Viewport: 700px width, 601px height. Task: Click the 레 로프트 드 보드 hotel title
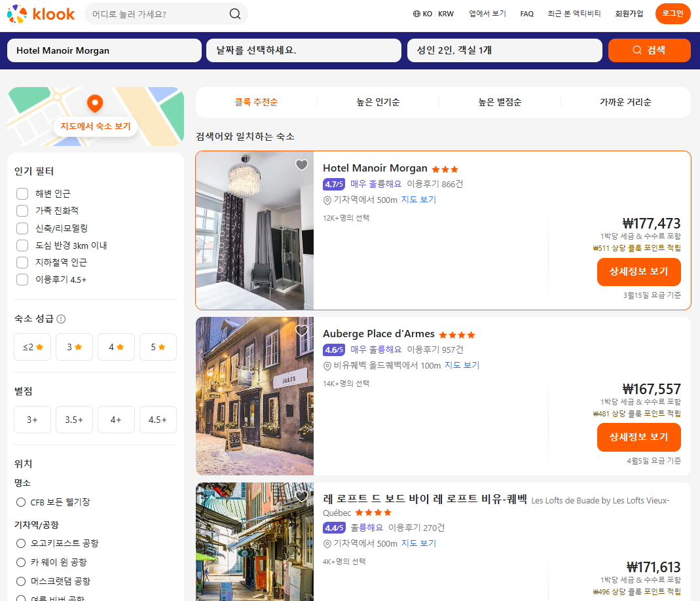(425, 499)
